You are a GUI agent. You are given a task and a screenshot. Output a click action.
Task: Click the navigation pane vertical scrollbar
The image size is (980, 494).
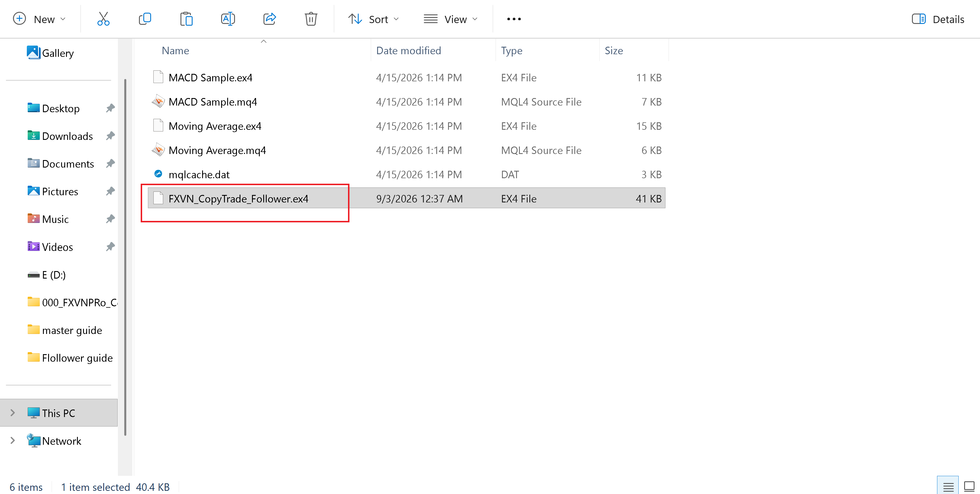125,257
